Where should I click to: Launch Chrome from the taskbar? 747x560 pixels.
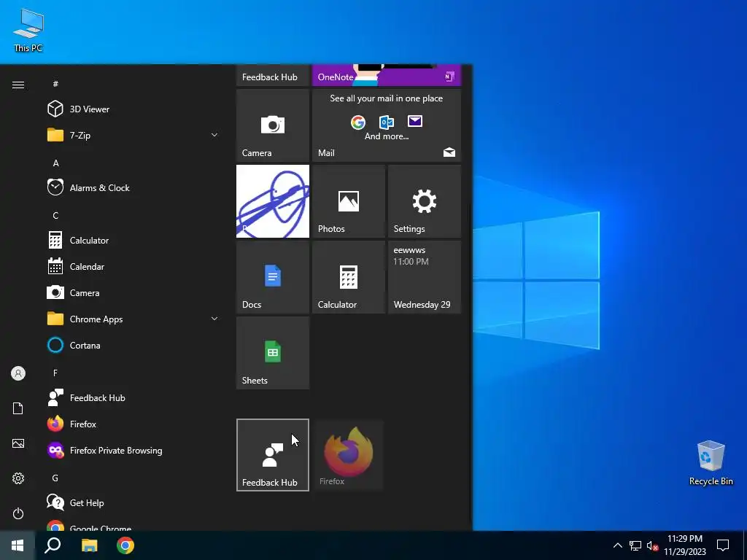[x=125, y=545]
